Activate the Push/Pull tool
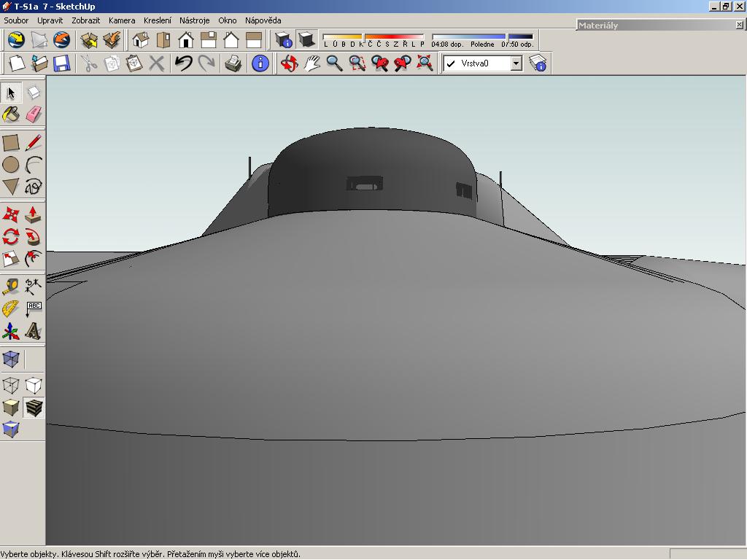Image resolution: width=747 pixels, height=560 pixels. [34, 214]
